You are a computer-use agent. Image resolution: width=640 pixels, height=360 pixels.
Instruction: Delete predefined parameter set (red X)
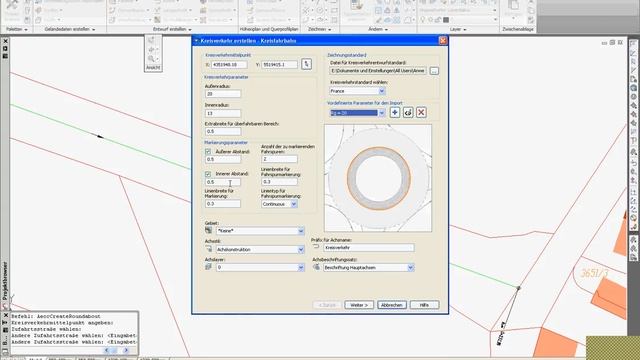tap(421, 113)
